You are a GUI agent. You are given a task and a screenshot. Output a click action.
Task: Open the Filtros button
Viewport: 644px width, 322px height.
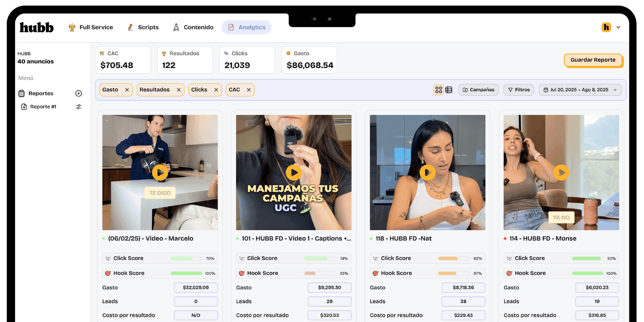pos(518,90)
